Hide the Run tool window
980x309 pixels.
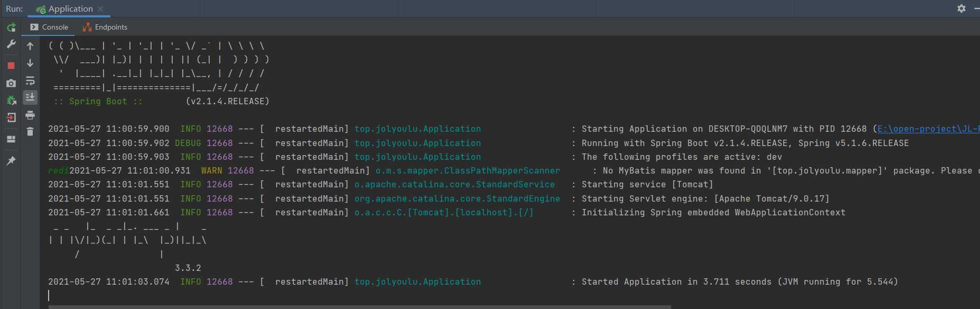pyautogui.click(x=977, y=8)
